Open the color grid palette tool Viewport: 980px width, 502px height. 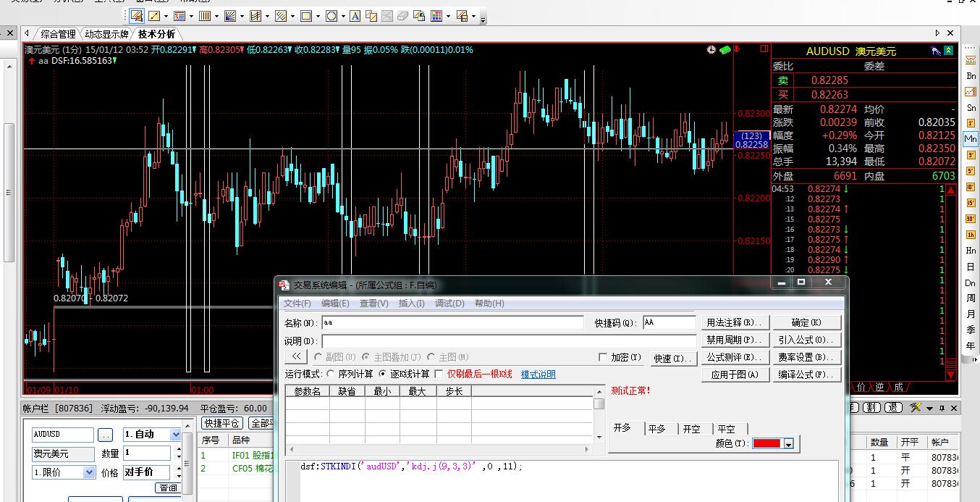coord(436,16)
